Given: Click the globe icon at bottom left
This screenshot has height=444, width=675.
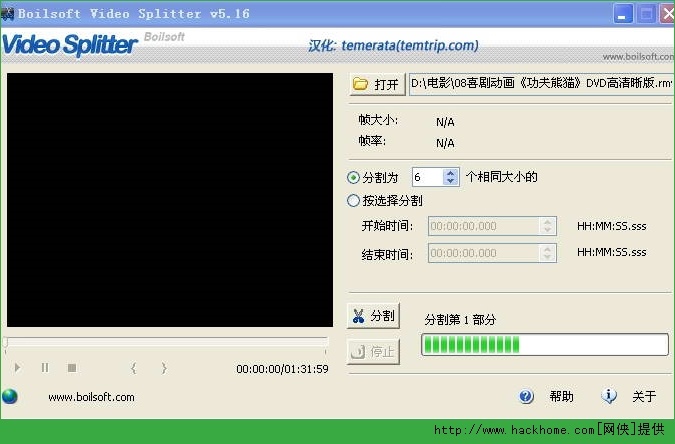Looking at the screenshot, I should (x=10, y=397).
